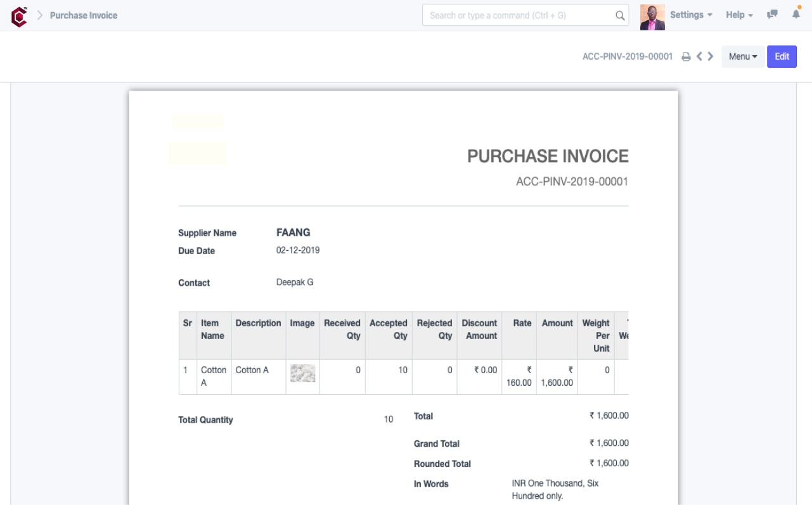Click the print icon near the invoice number
Image resolution: width=812 pixels, height=505 pixels.
pyautogui.click(x=686, y=56)
